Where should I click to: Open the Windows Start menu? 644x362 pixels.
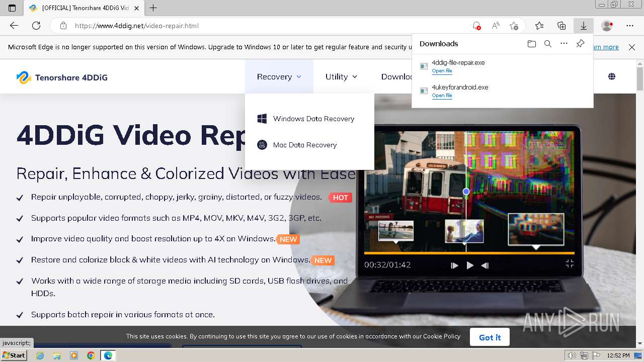tap(14, 355)
